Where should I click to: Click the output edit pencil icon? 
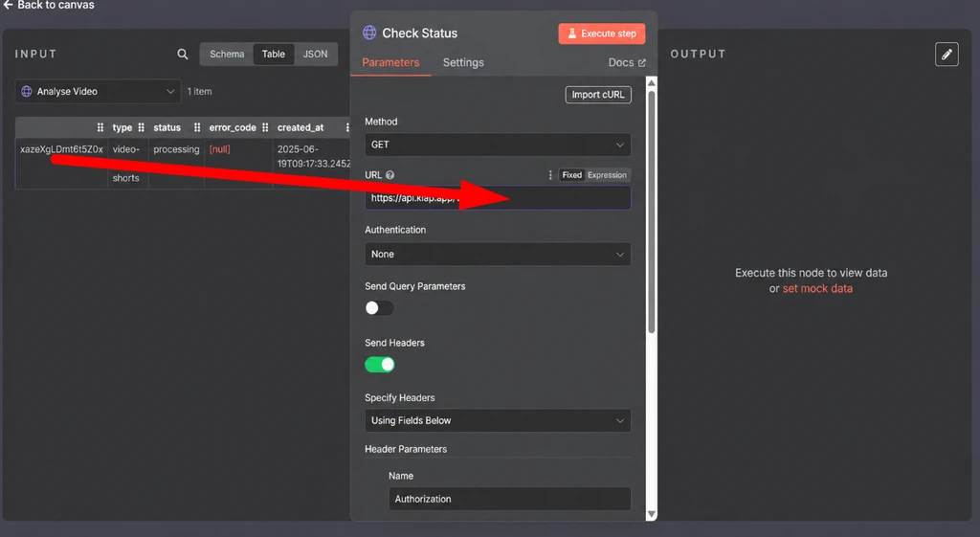(947, 55)
